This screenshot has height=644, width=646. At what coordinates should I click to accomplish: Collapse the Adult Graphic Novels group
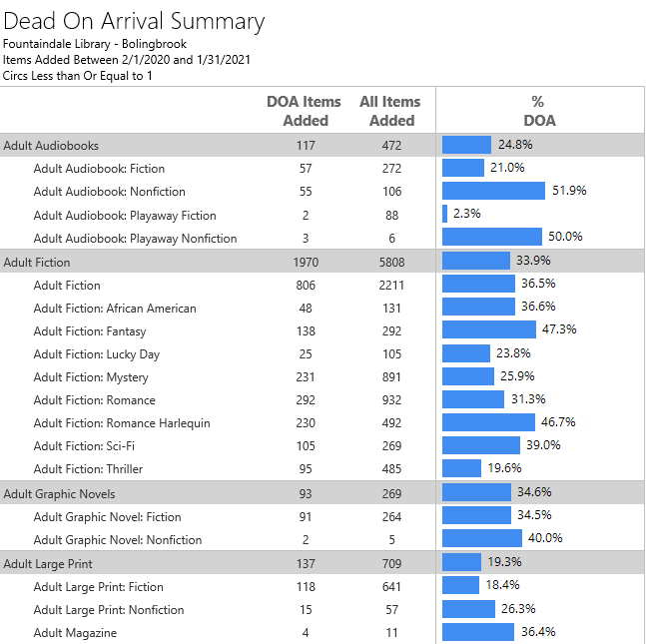[60, 493]
